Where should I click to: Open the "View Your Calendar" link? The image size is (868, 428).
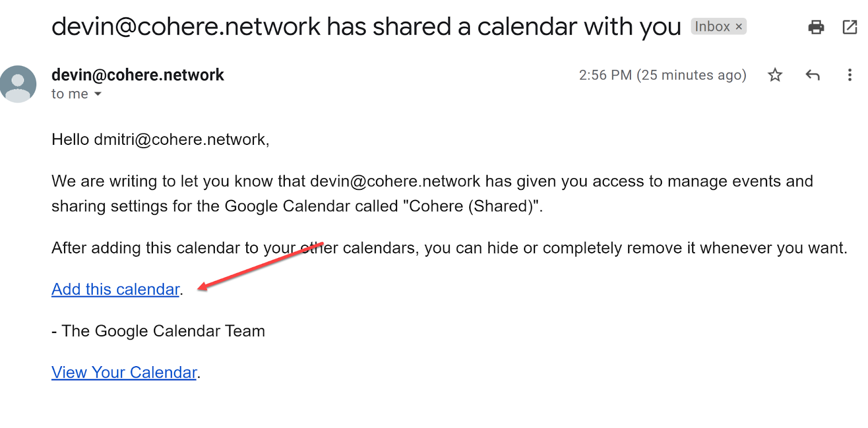coord(124,372)
